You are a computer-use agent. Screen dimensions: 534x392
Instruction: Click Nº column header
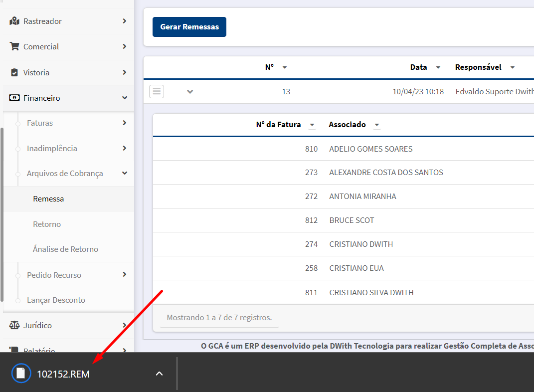(x=269, y=67)
